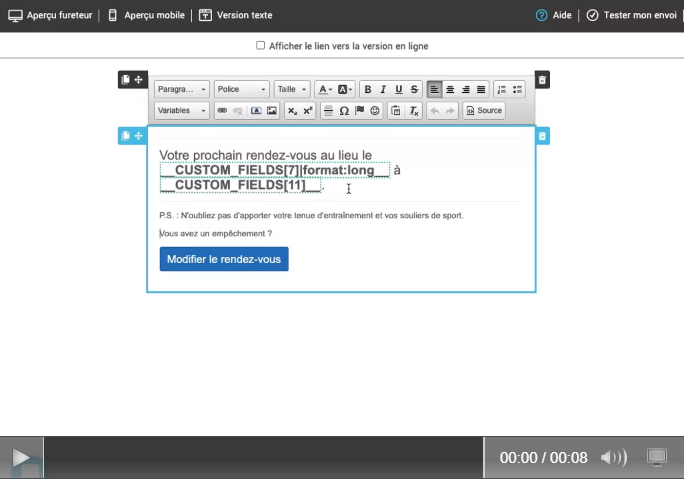Open the Police font dropdown
Screen dimensions: 684x479
(242, 89)
